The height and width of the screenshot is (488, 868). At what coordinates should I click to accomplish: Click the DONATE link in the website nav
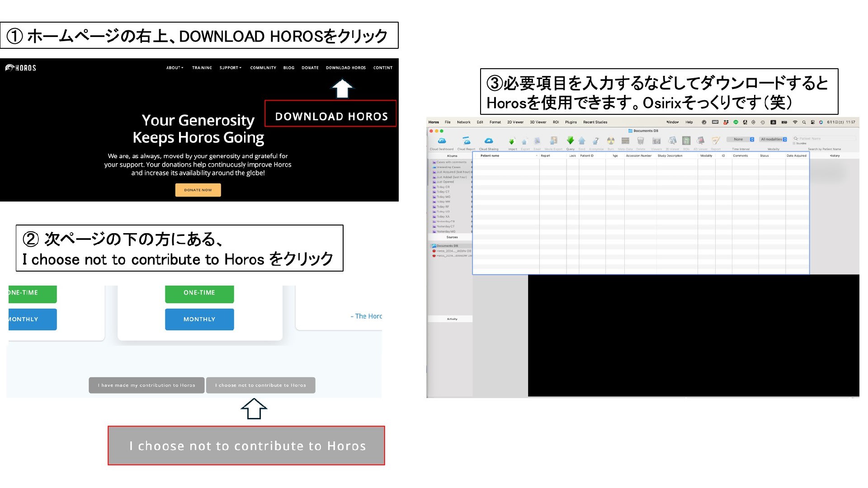(x=310, y=68)
